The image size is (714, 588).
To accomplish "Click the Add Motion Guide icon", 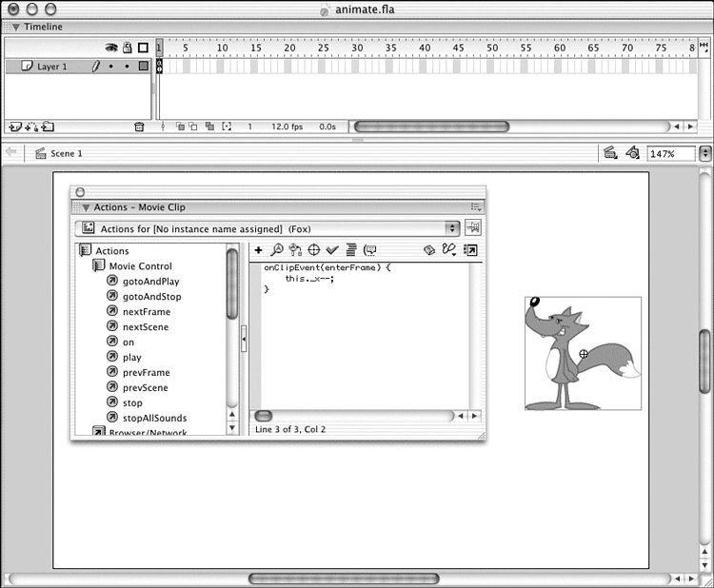I will [x=31, y=127].
